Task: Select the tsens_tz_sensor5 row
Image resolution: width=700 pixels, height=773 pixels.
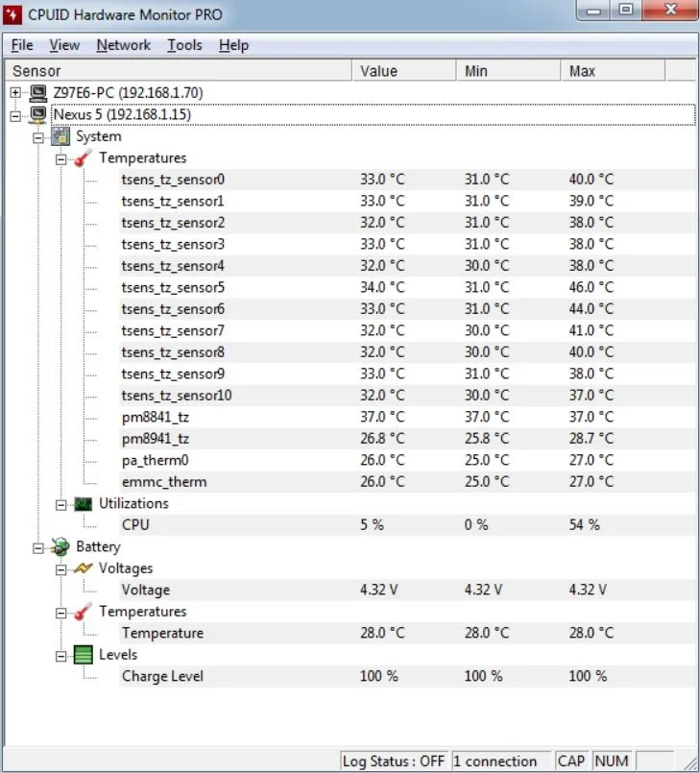Action: click(x=173, y=287)
